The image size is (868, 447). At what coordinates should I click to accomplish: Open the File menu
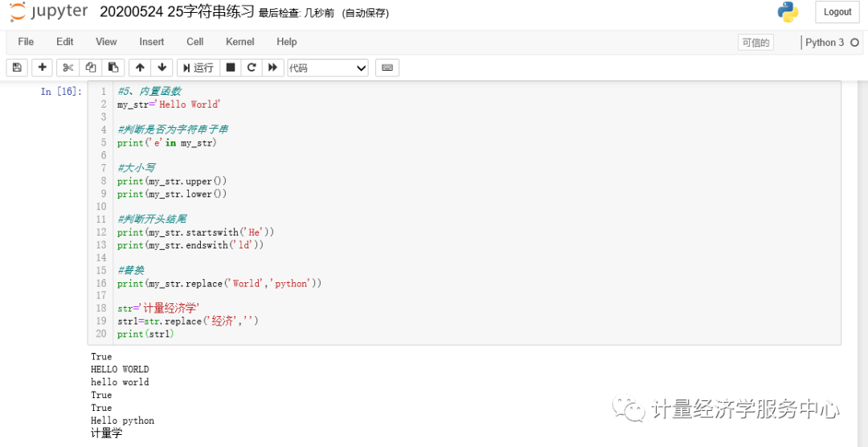click(x=26, y=42)
